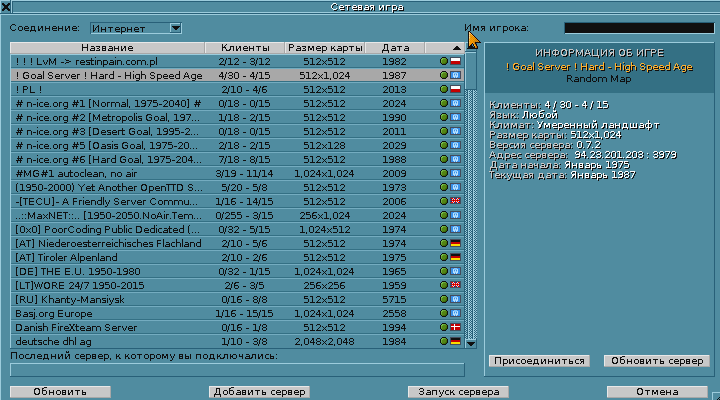The image size is (720, 400).
Task: Click the language icon on the Goal Server row
Action: click(455, 75)
